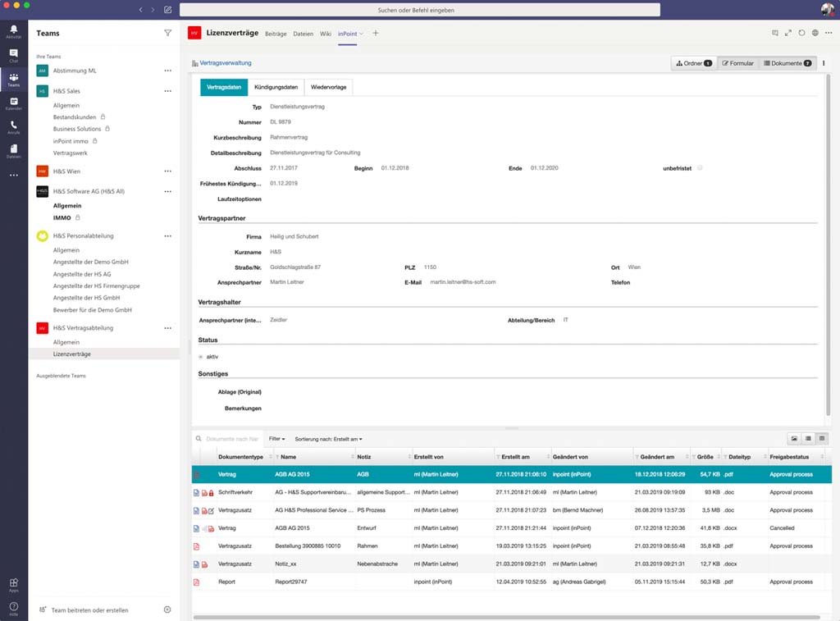
Task: Select the Teams icon in left rail
Action: tap(13, 80)
